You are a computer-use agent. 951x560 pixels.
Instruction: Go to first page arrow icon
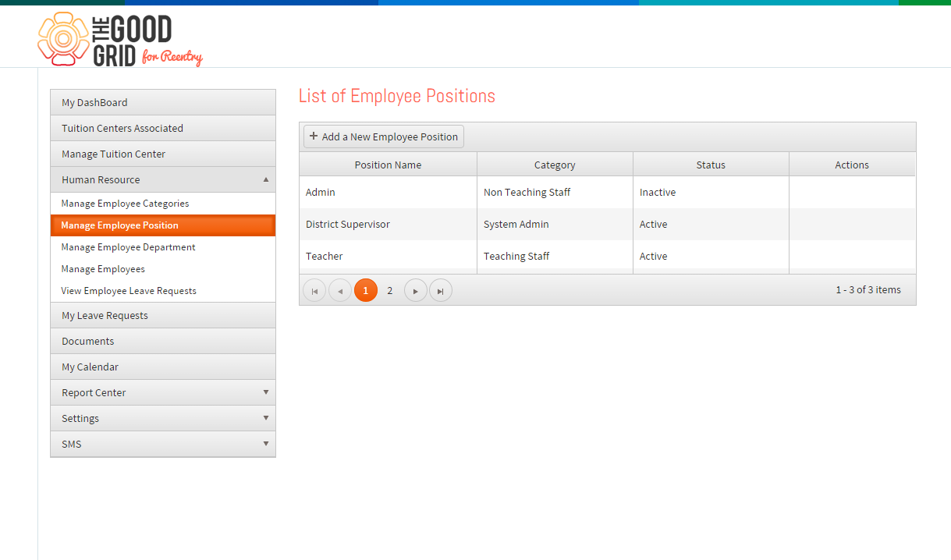(x=314, y=291)
